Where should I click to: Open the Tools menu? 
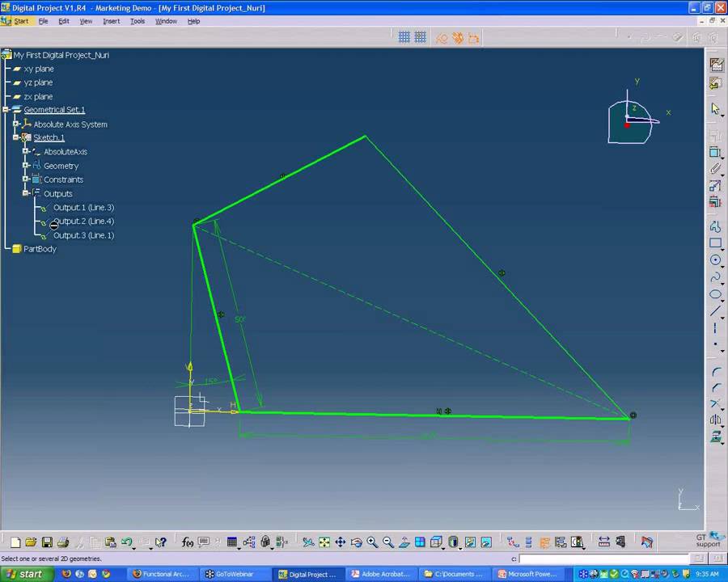pyautogui.click(x=138, y=21)
